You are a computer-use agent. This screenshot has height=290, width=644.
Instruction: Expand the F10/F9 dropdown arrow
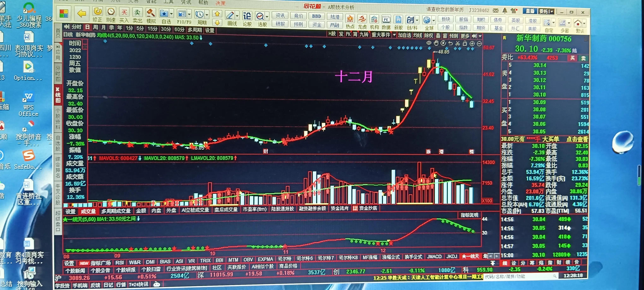189,14
